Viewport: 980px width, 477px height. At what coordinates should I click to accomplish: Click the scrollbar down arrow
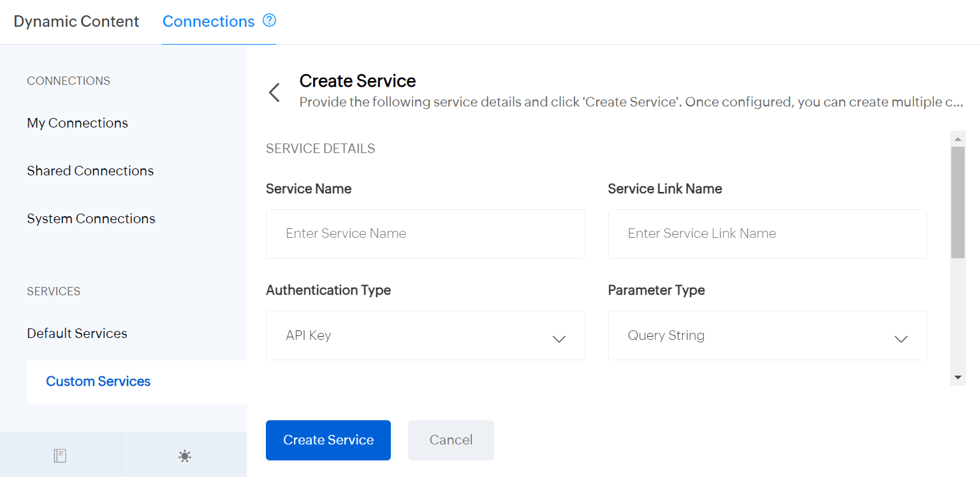(958, 378)
